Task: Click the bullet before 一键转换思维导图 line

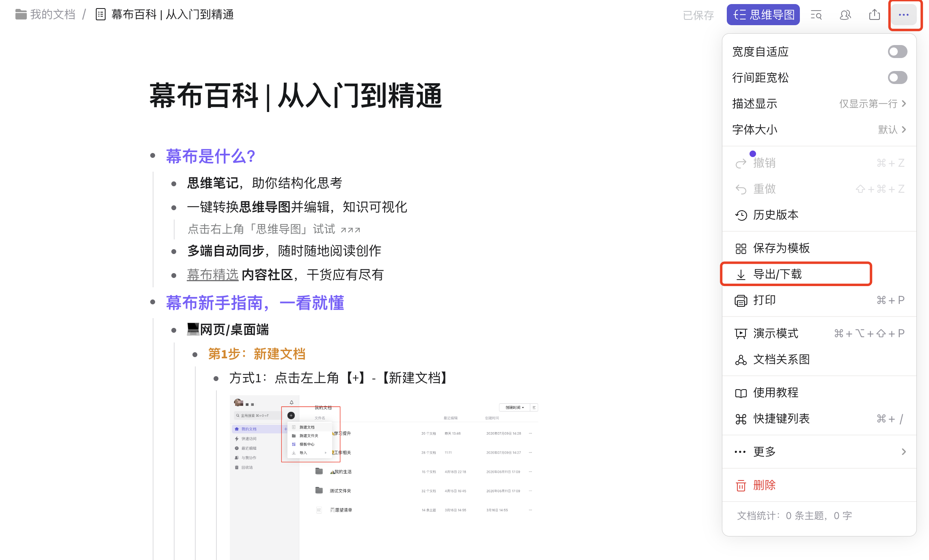Action: (174, 208)
